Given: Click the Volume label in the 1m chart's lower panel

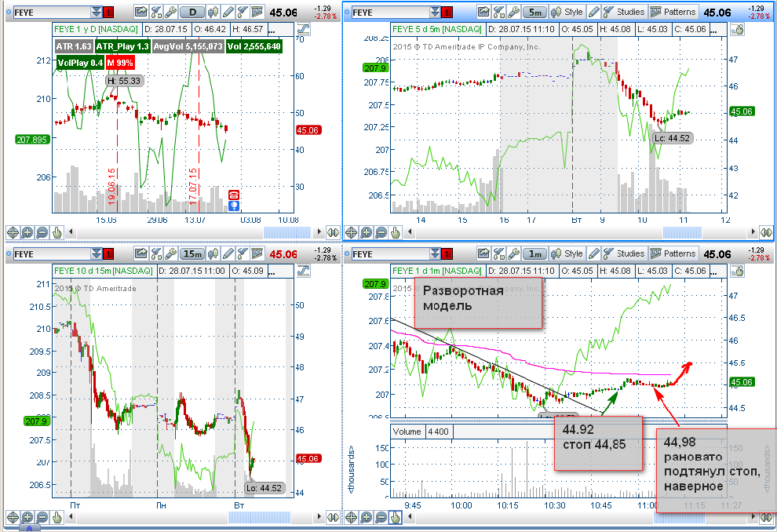Looking at the screenshot, I should tap(407, 432).
